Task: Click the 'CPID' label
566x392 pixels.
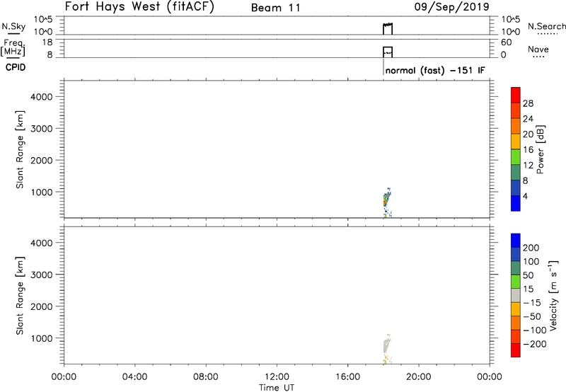Action: point(16,67)
